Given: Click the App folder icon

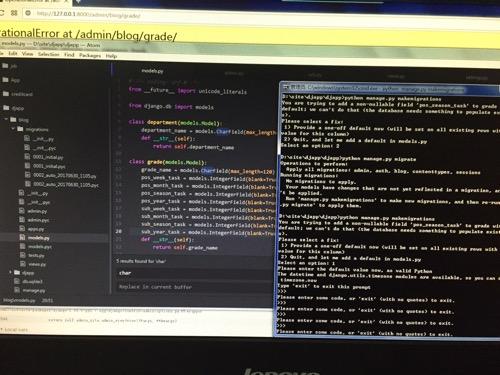Looking at the screenshot, I should click(x=6, y=80).
